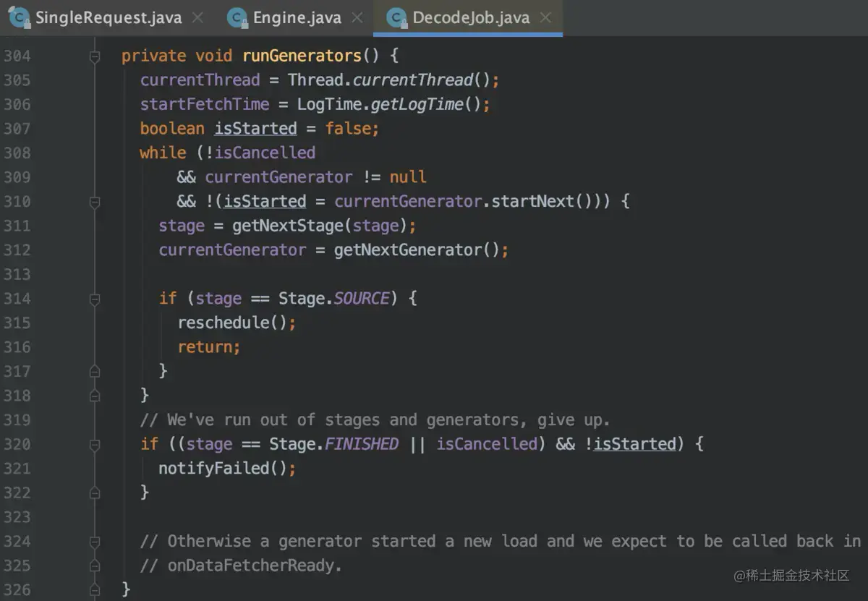
Task: Click the getNextGenerator() call
Action: pos(417,250)
